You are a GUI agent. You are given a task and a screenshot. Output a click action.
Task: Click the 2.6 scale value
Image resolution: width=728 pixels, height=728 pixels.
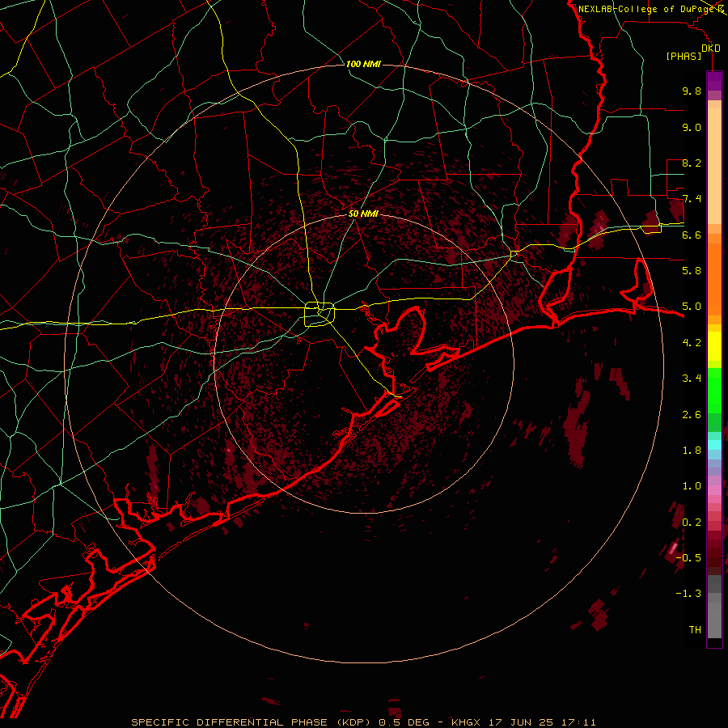(x=692, y=415)
